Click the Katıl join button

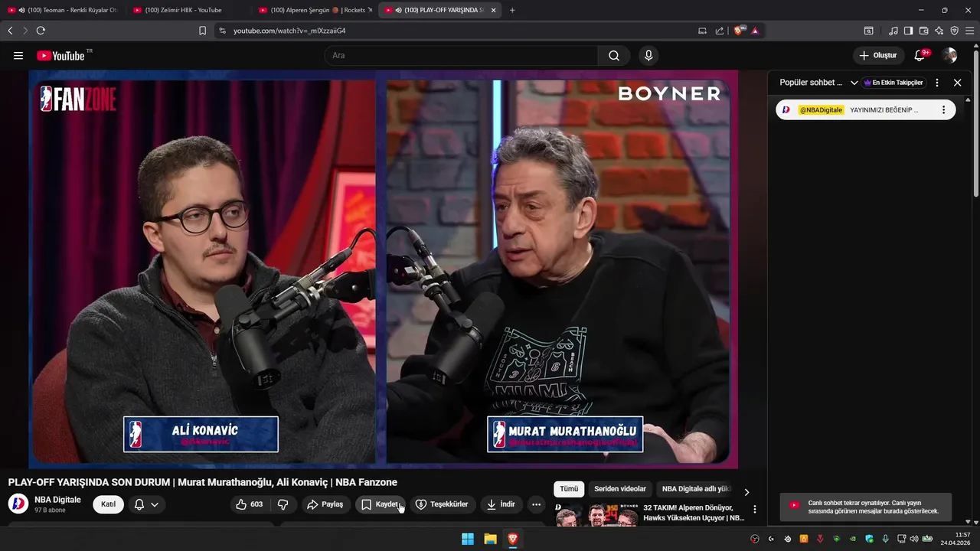pos(108,504)
